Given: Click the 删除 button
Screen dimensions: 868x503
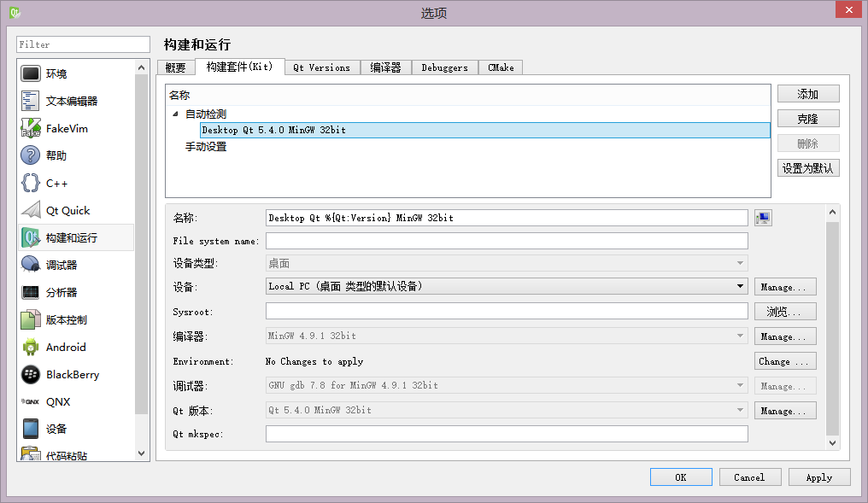Looking at the screenshot, I should click(x=808, y=143).
